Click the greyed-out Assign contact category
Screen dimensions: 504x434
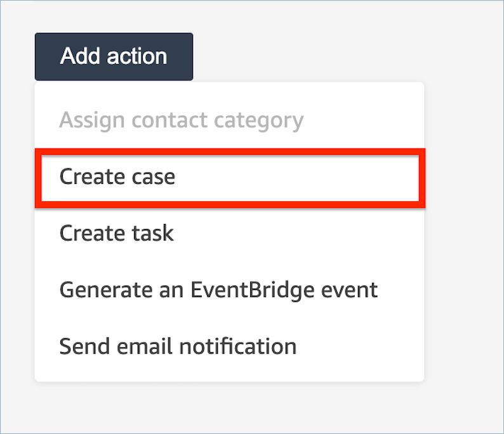(181, 120)
